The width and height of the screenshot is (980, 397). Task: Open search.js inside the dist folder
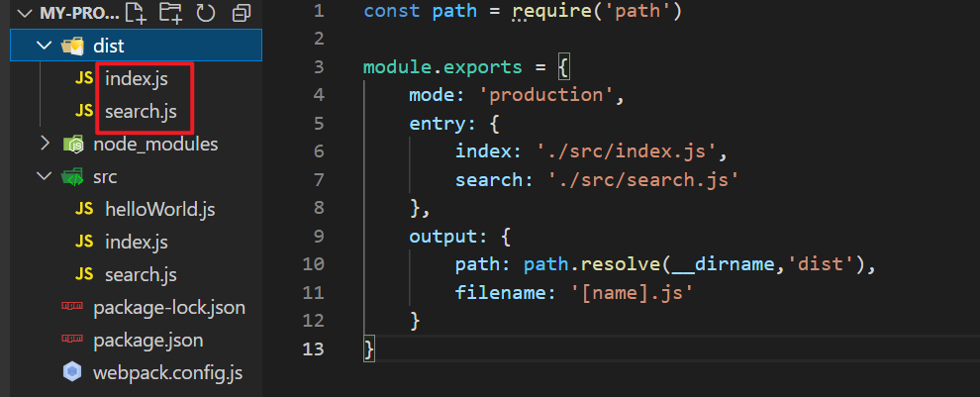[x=141, y=112]
